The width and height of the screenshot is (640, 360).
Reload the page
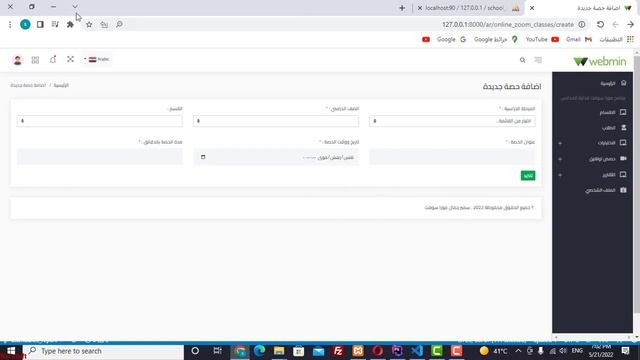click(x=600, y=24)
